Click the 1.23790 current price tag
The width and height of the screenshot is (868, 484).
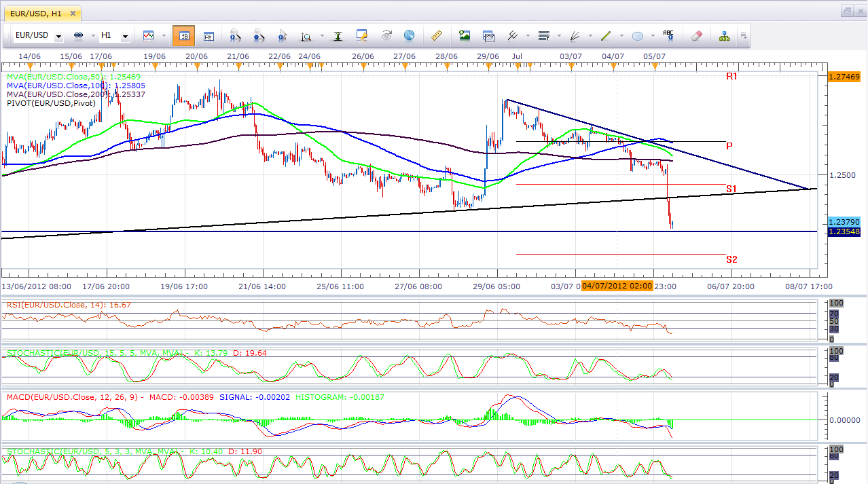point(844,223)
